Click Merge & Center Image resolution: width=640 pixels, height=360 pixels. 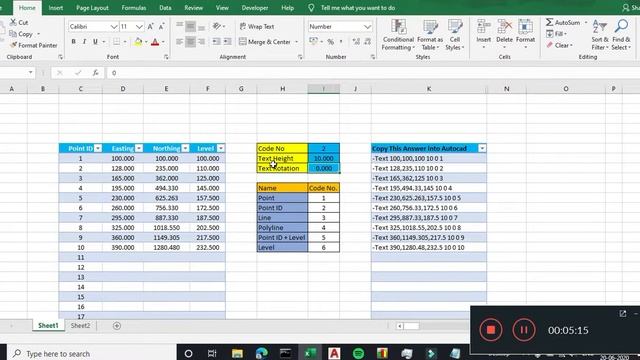click(x=265, y=42)
